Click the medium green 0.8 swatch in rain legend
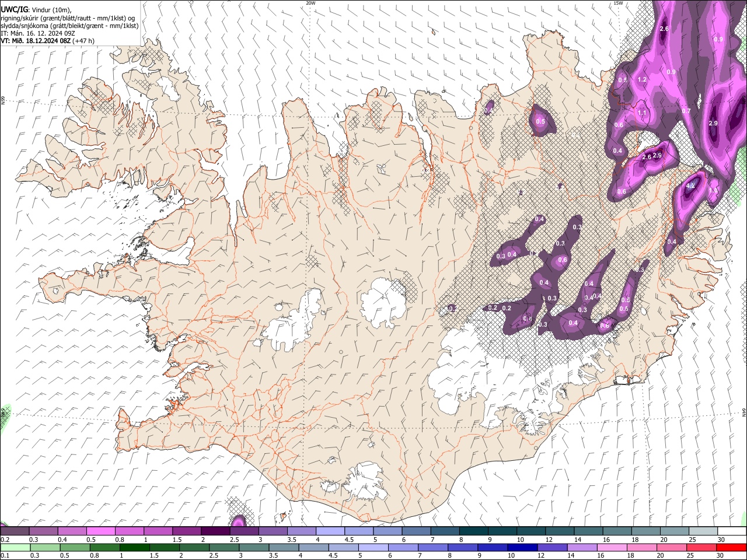Viewport: 747px width, 560px height. (x=104, y=547)
